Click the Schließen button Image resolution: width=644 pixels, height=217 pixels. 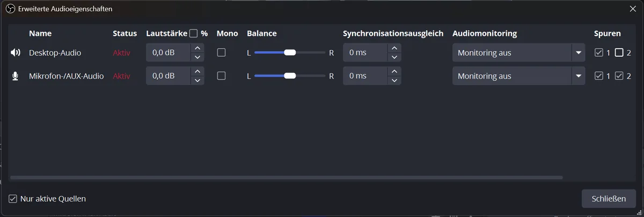[x=609, y=199]
